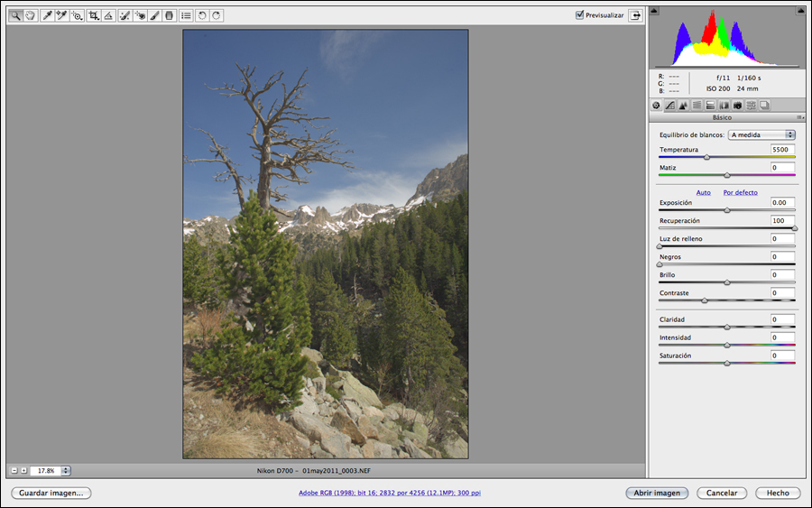Select the Crop tool

tap(93, 15)
